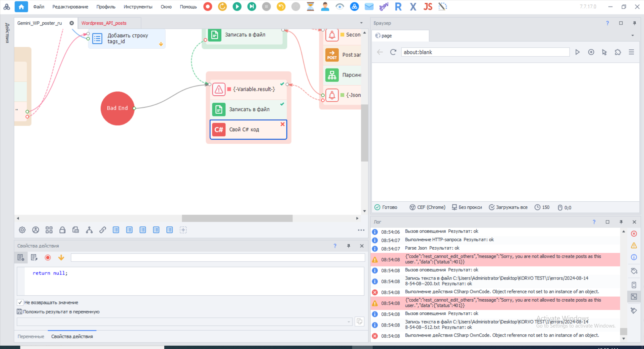Click the chain link icon below canvas
Viewport: 644px width, 349px height.
103,230
